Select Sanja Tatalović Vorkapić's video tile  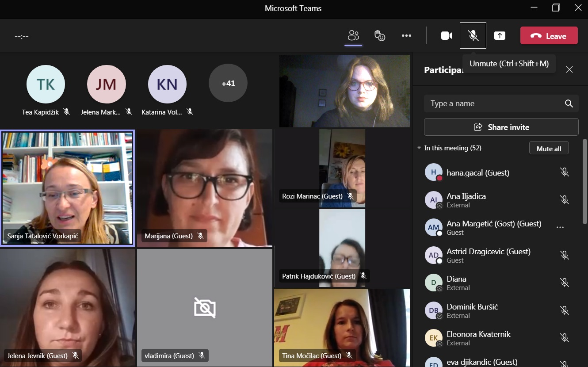[x=67, y=188]
